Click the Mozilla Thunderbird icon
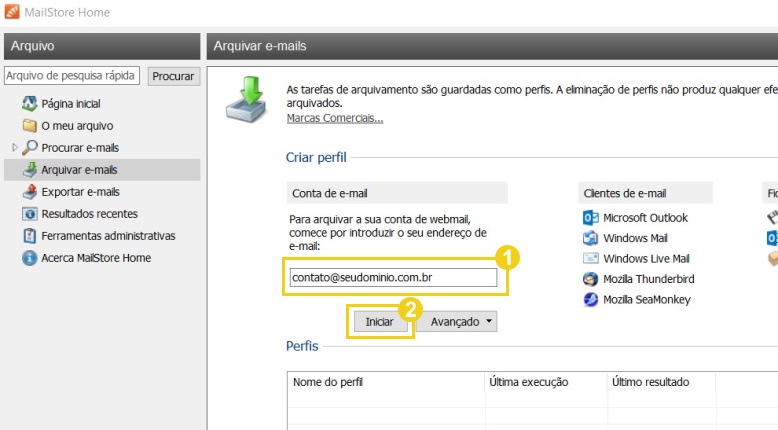778x430 pixels. (590, 279)
